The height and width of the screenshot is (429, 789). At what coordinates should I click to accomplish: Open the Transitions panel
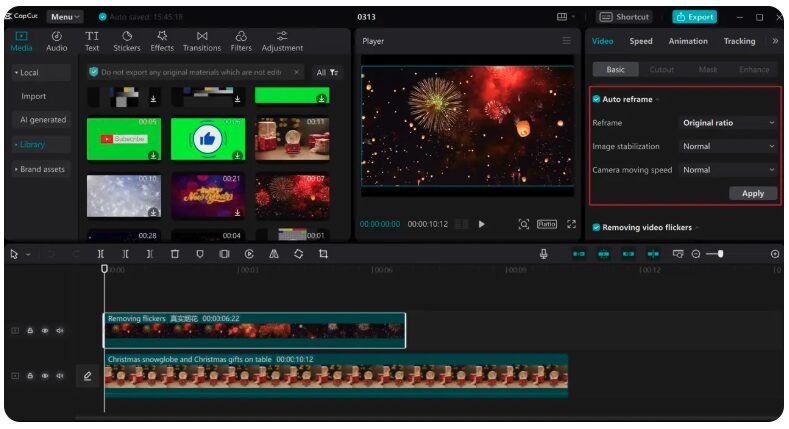[201, 41]
